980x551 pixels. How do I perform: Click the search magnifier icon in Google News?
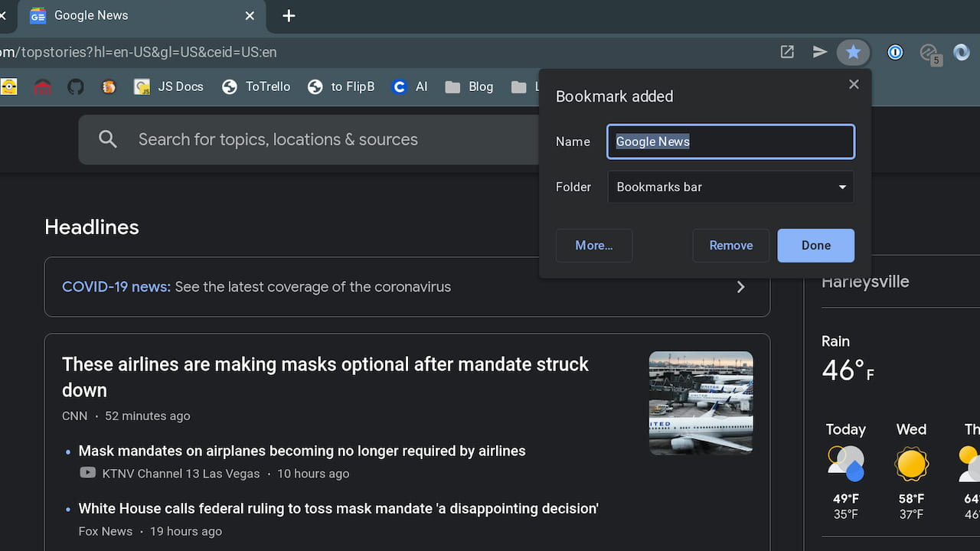(x=108, y=139)
